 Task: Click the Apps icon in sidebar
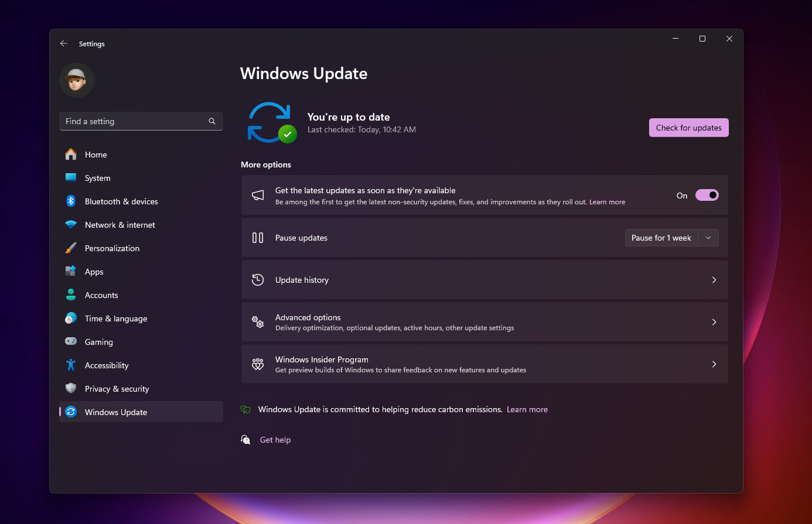71,272
